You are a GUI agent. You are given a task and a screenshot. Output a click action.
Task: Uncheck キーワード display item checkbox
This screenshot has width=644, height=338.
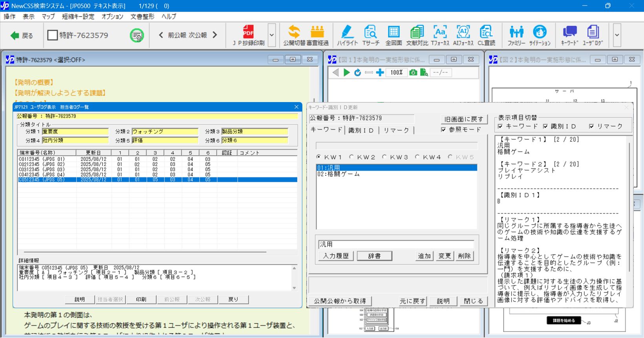pyautogui.click(x=500, y=126)
